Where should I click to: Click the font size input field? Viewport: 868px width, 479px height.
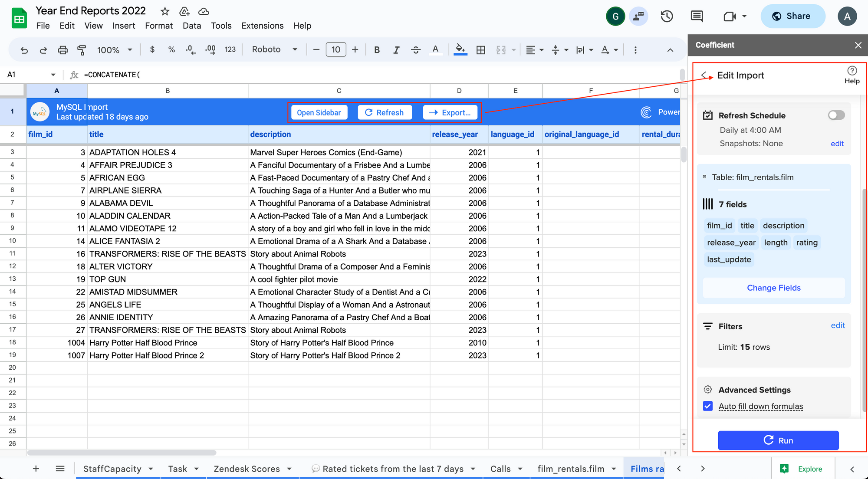pos(335,49)
